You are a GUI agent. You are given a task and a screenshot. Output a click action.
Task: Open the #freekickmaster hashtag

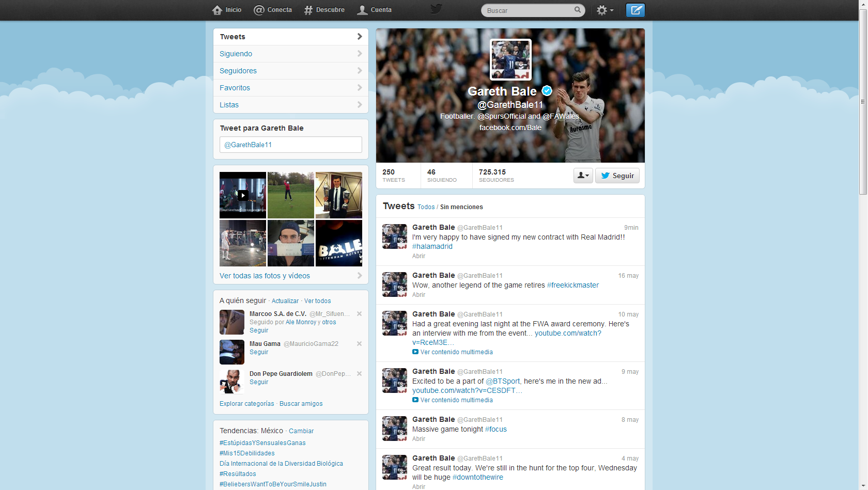coord(573,285)
